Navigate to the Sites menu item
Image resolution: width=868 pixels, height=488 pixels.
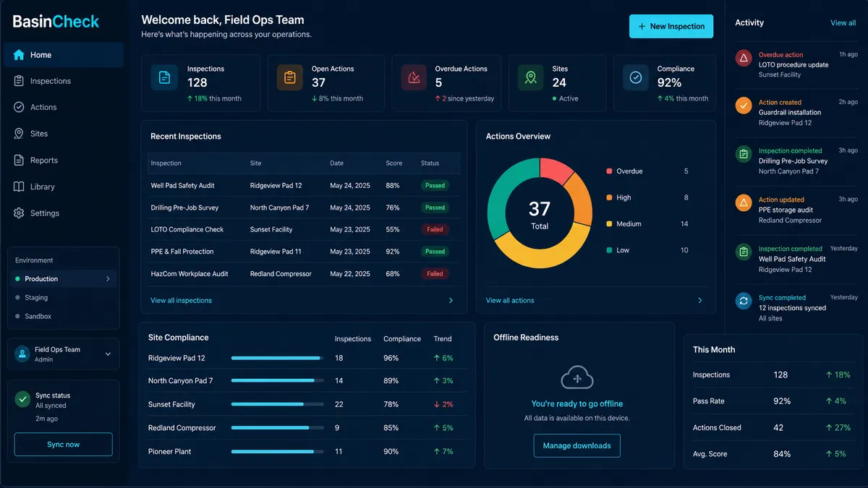(x=64, y=134)
